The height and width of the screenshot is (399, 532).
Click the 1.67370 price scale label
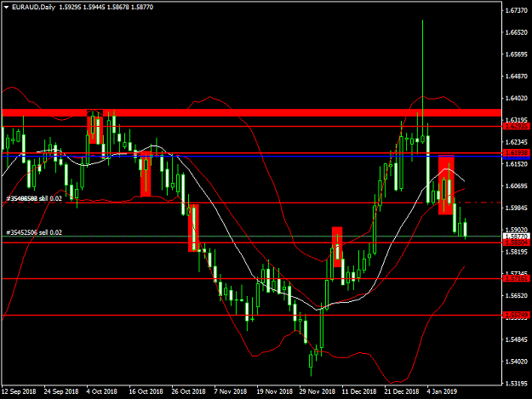click(x=517, y=10)
